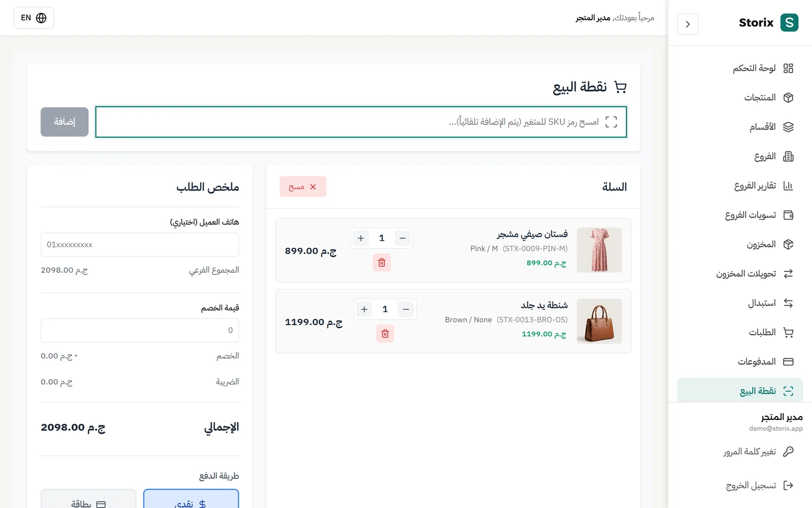Click the cart icon beside نقطة البيع heading
Screen dimensions: 812x508
620,87
